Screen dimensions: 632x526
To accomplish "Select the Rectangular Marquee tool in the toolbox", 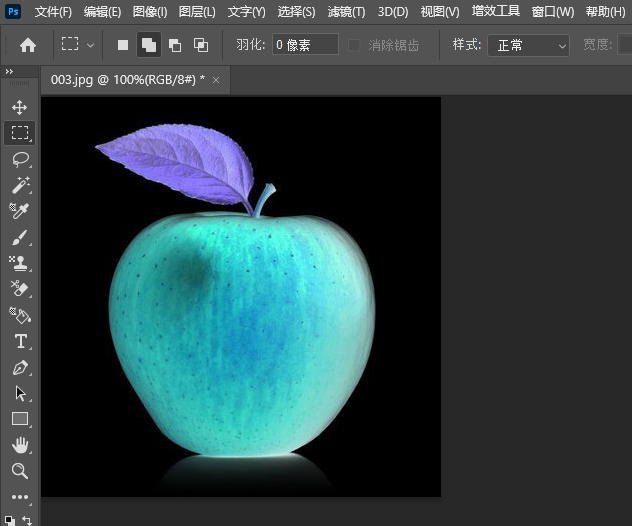I will click(20, 133).
